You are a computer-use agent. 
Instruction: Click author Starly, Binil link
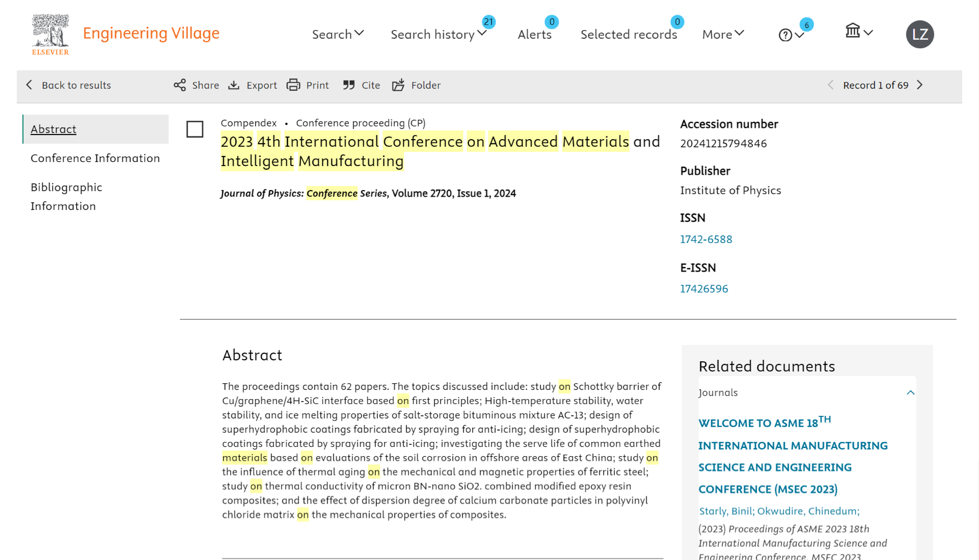point(726,511)
